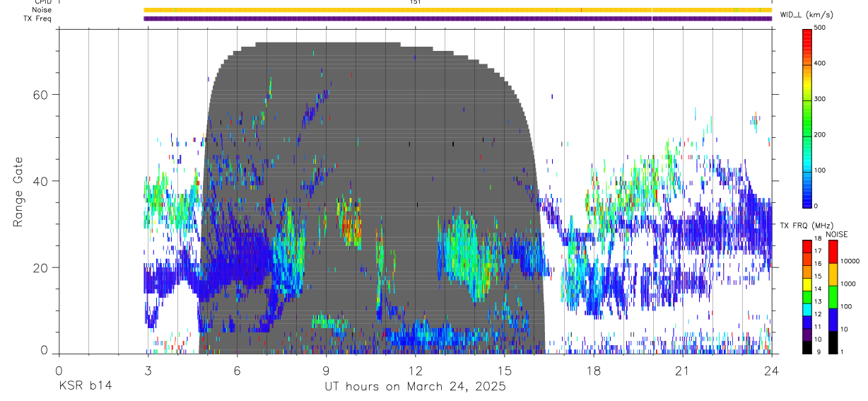
Task: Click the green NOISE segment between 100 and 1000
Action: [x=833, y=297]
